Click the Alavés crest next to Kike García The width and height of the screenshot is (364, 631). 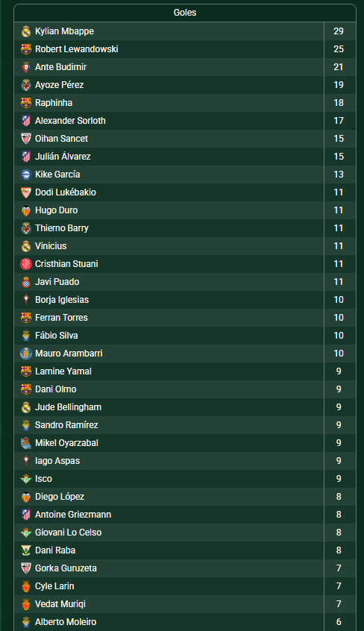click(x=26, y=175)
